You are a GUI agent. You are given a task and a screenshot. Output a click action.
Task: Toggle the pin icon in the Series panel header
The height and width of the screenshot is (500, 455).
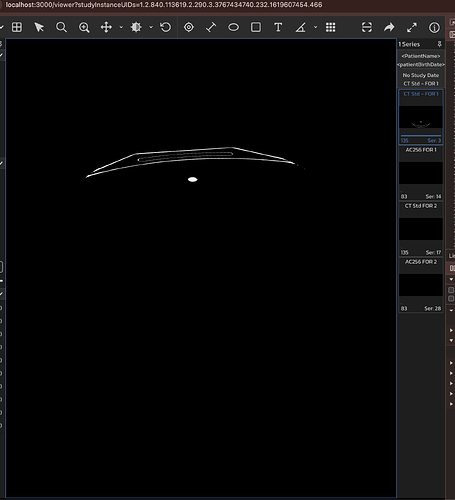[x=439, y=44]
